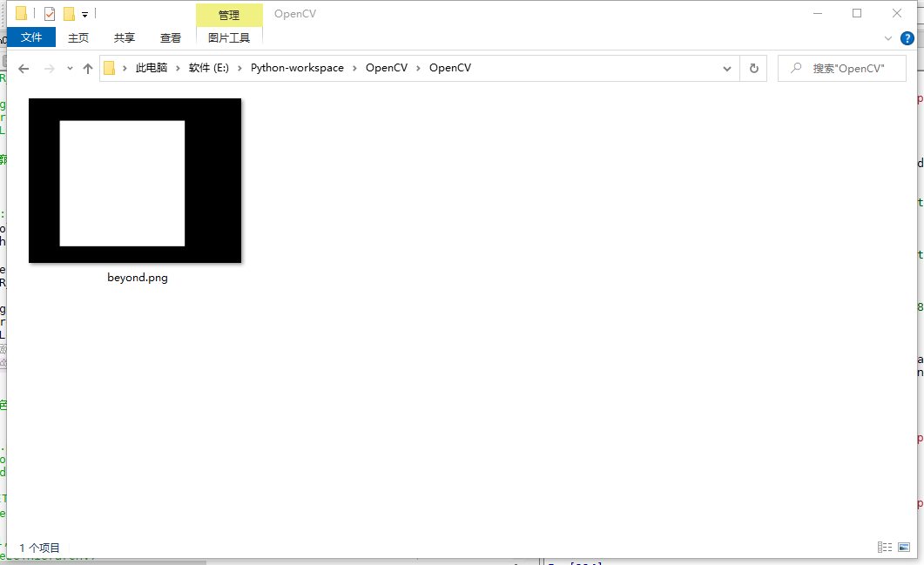The height and width of the screenshot is (565, 924).
Task: Click the search OpenCV input field
Action: point(842,69)
